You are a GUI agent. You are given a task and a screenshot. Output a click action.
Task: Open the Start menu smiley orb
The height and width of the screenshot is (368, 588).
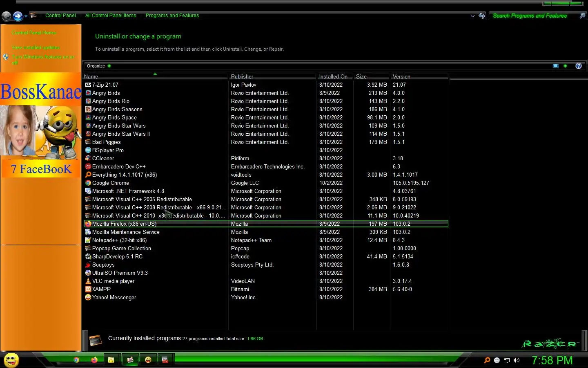tap(11, 360)
